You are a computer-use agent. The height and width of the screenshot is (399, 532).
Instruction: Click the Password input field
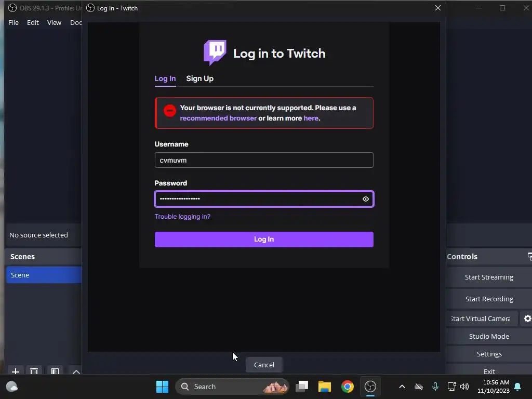[x=264, y=199]
